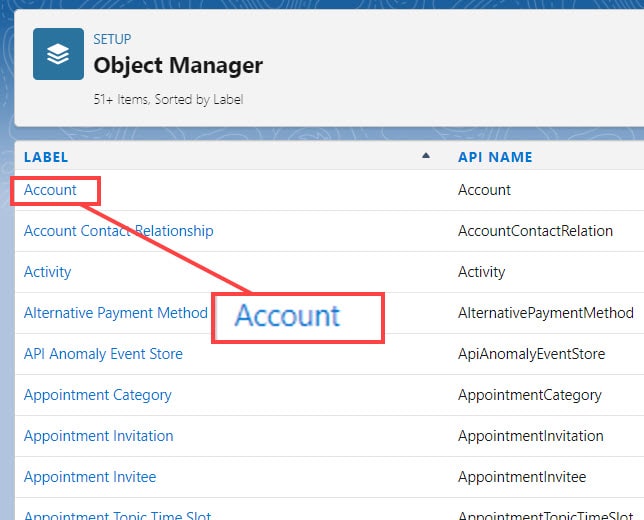Screen dimensions: 644x520
Task: Open Appointment Category object
Action: coord(98,395)
